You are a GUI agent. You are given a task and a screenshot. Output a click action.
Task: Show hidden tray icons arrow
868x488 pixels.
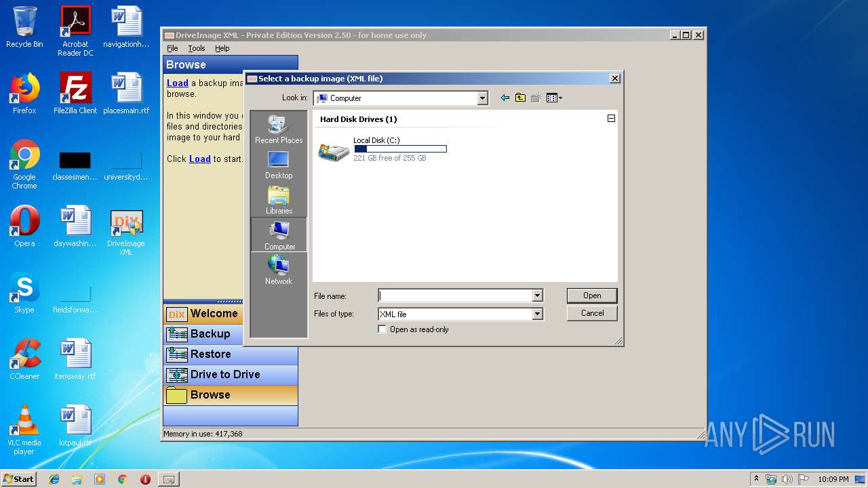756,479
